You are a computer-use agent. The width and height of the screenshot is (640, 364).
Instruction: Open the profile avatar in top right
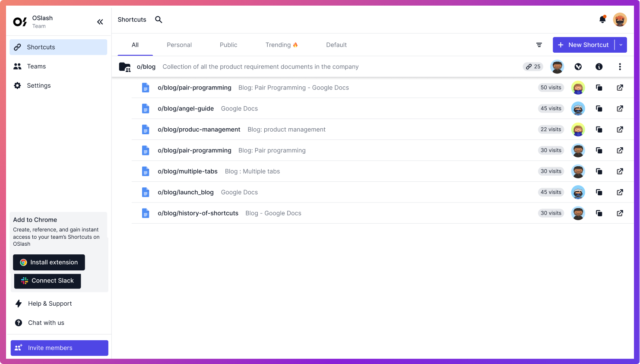pos(620,19)
